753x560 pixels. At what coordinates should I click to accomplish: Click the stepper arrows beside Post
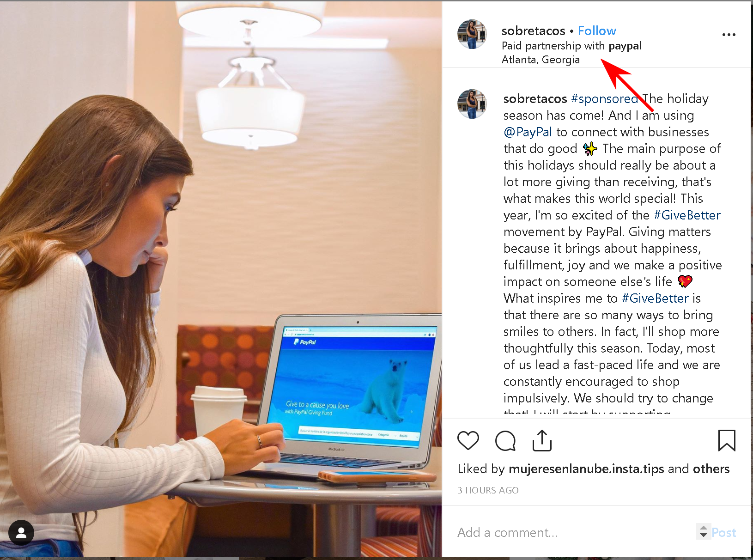pyautogui.click(x=703, y=532)
